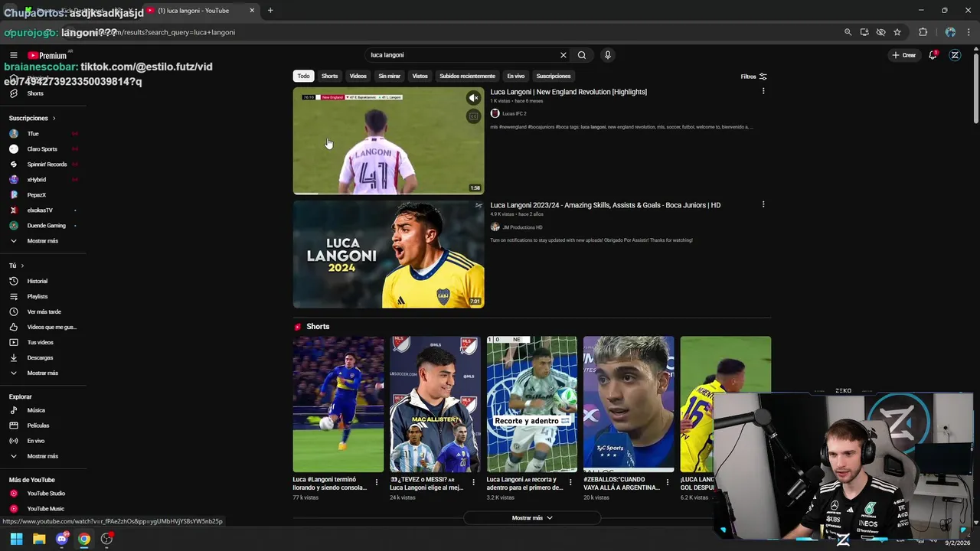Open the account avatar menu
980x551 pixels.
pyautogui.click(x=955, y=55)
